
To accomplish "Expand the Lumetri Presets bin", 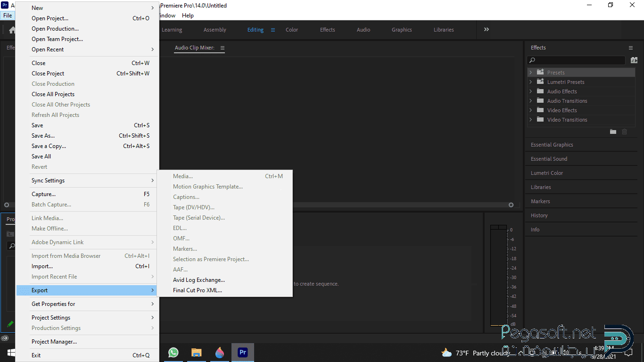I will 530,82.
